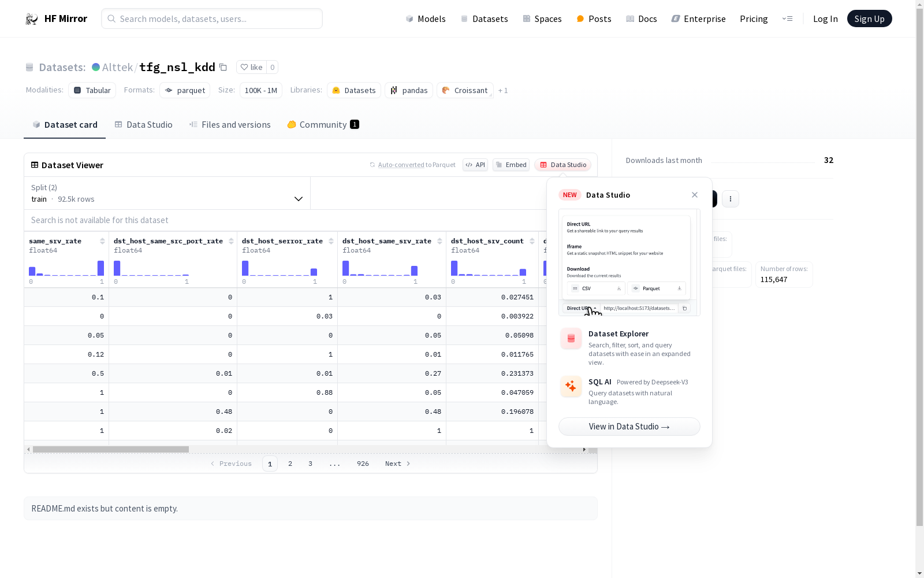Open the three-dot more options menu
This screenshot has width=924, height=578.
click(731, 199)
